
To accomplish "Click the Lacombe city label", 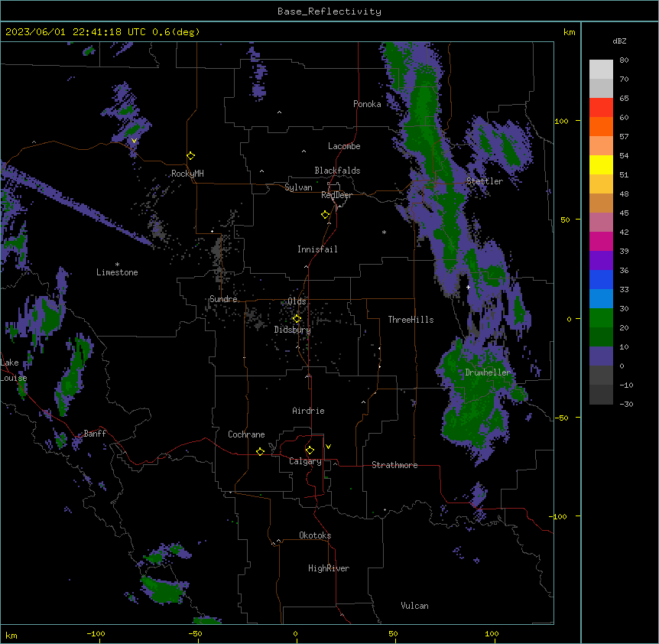I will [x=344, y=146].
